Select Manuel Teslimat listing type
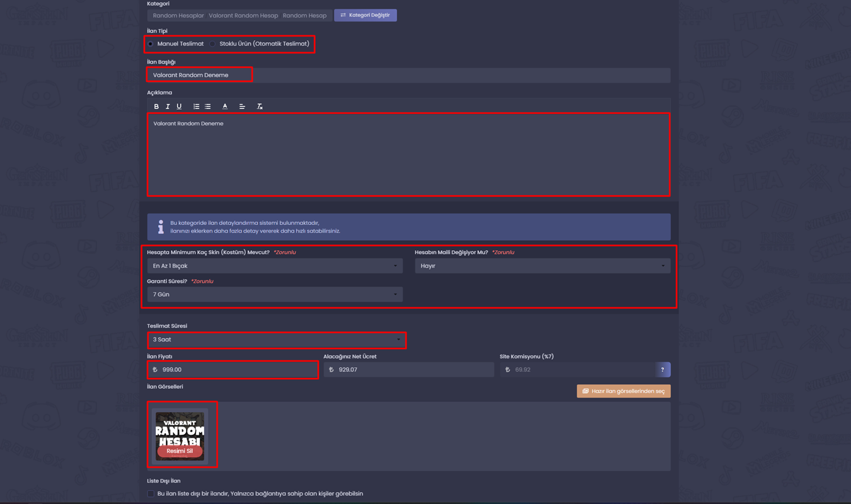The image size is (851, 504). [x=151, y=44]
